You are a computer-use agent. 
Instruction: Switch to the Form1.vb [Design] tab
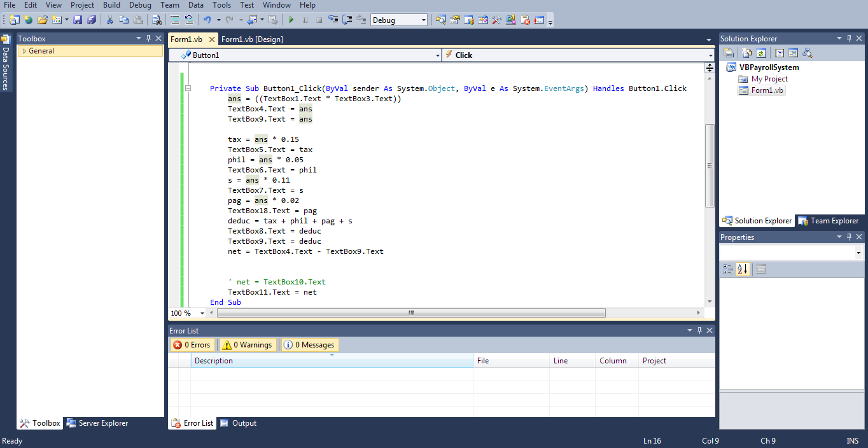(x=254, y=39)
